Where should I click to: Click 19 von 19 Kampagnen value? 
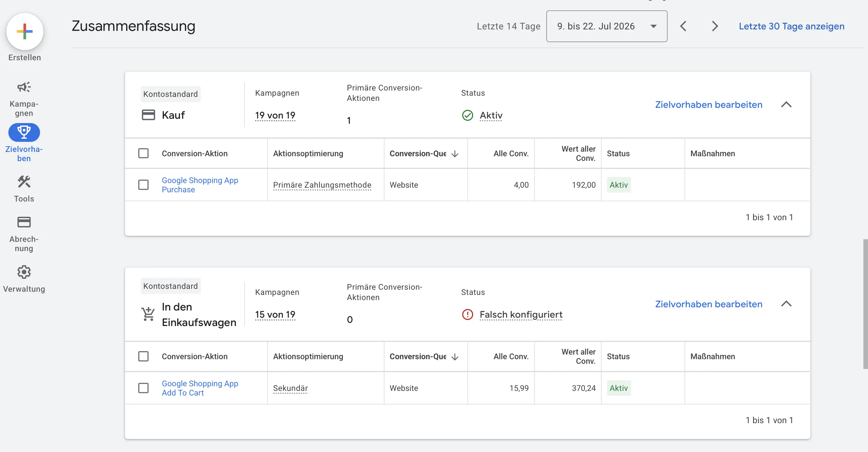275,115
